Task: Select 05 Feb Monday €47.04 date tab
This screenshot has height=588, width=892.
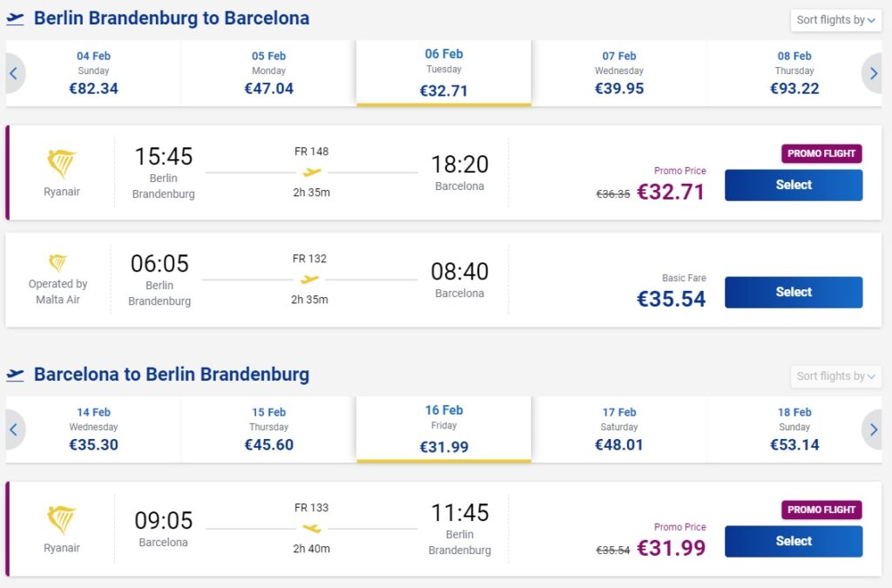Action: [x=268, y=73]
